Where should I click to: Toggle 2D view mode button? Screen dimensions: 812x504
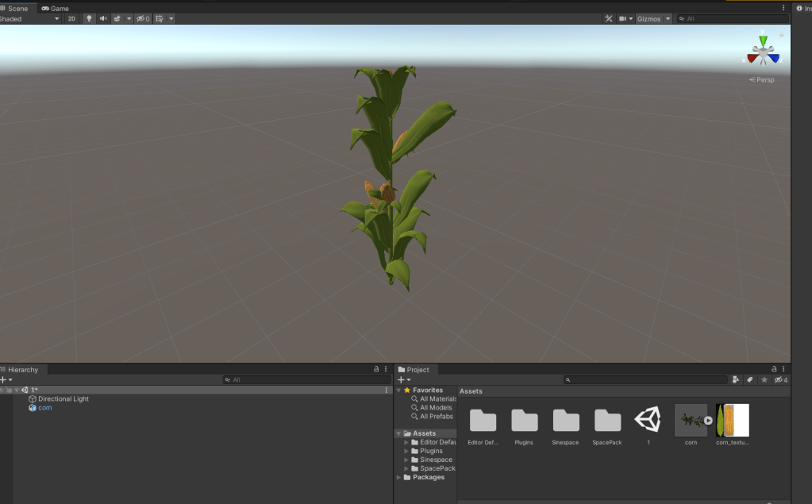(71, 18)
